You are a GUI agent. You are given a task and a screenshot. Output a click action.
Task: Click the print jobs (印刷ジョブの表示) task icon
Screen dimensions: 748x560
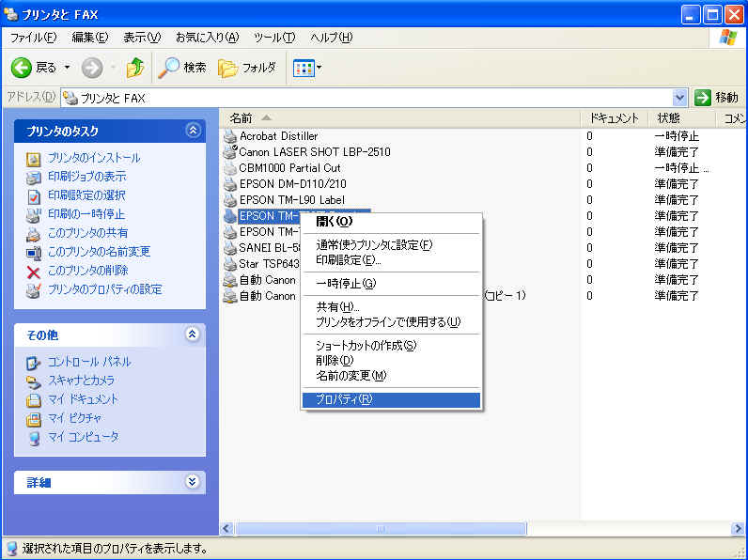pyautogui.click(x=34, y=178)
